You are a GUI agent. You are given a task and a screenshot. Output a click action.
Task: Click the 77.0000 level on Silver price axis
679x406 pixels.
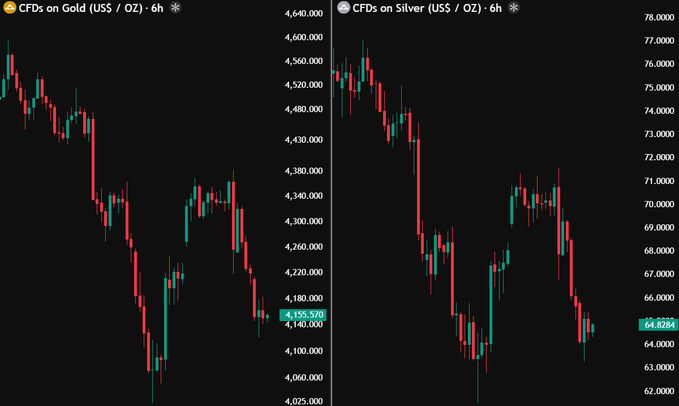tap(659, 40)
